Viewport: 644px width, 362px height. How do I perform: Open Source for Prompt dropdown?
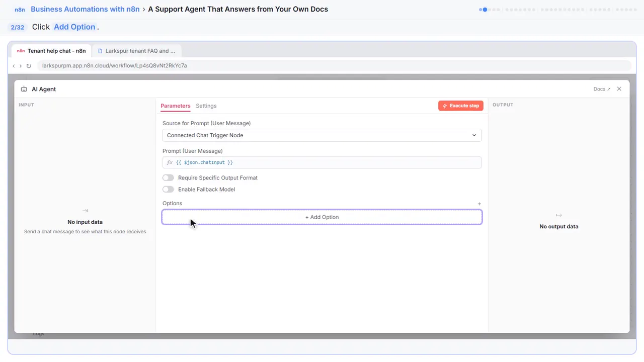click(322, 135)
